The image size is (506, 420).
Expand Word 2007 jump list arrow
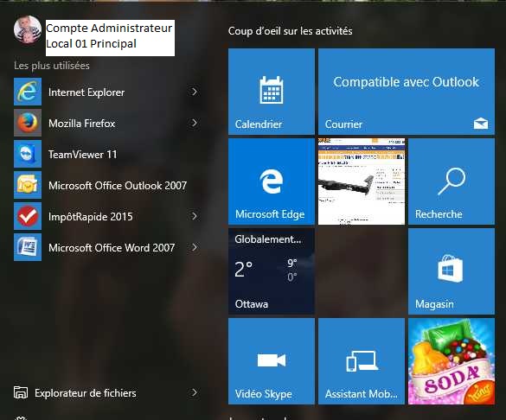(x=194, y=247)
